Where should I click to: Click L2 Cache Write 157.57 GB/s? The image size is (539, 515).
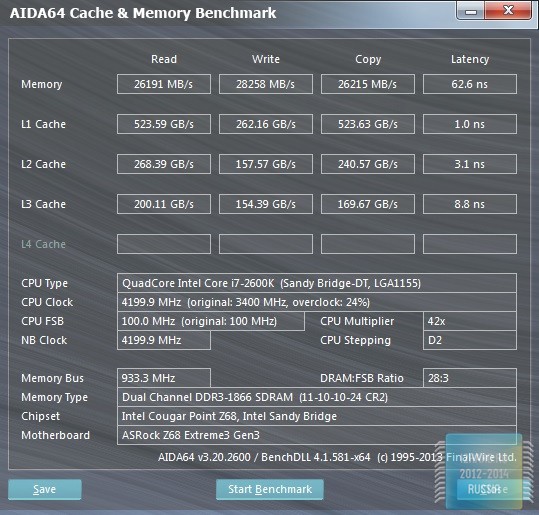266,164
